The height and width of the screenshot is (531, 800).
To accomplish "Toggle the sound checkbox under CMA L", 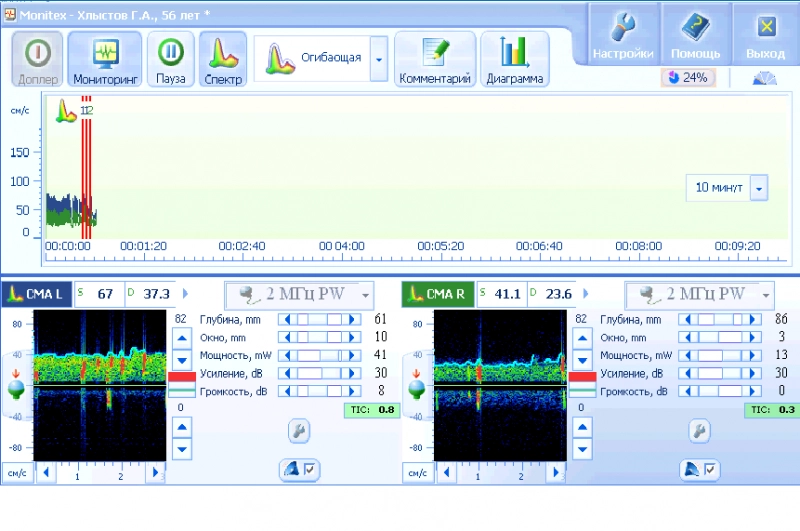I will click(x=311, y=469).
